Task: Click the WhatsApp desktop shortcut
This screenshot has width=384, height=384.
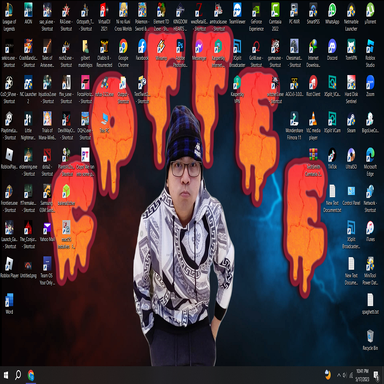Action: (332, 14)
